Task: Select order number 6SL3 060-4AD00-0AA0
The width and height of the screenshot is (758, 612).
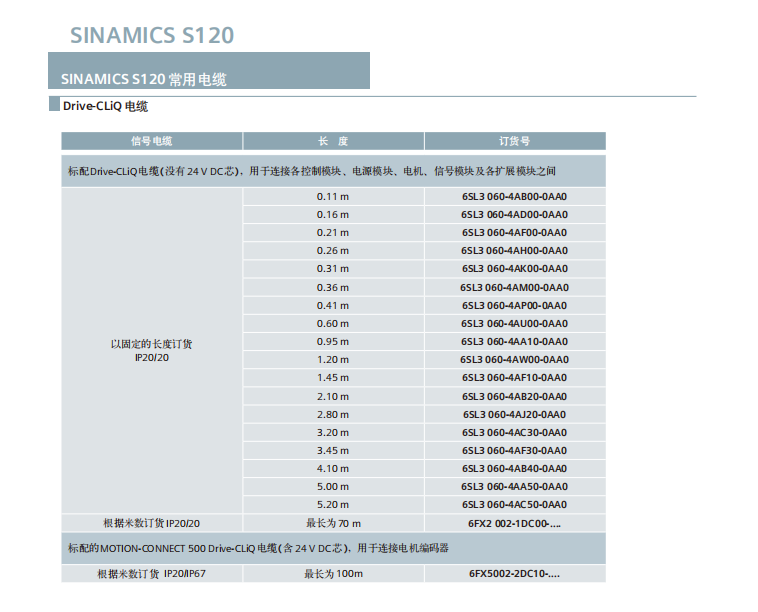Action: pyautogui.click(x=515, y=215)
